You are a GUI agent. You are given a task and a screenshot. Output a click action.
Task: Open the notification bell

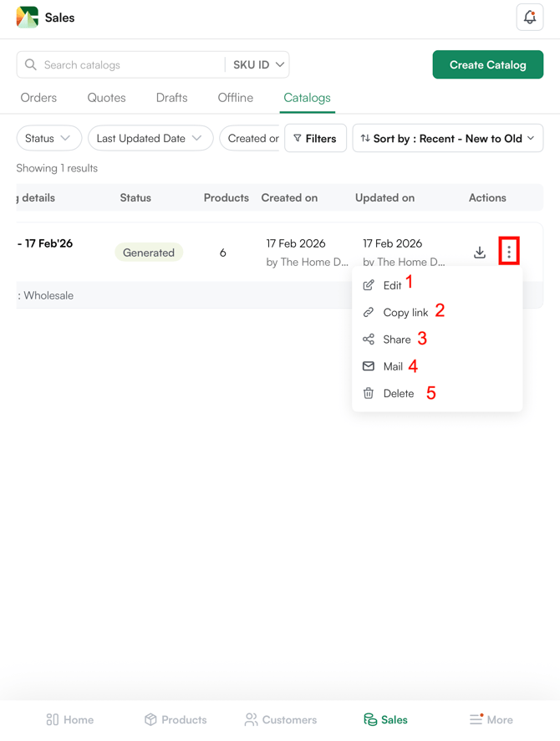[x=530, y=17]
